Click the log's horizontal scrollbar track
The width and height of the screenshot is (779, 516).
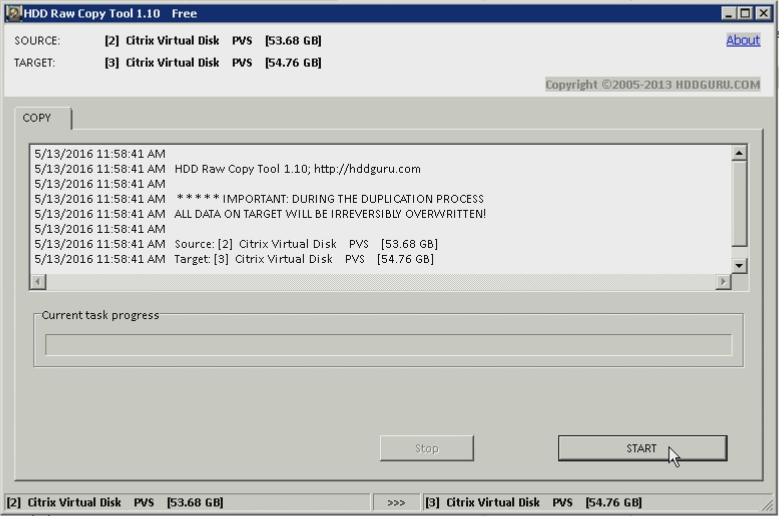coord(380,282)
